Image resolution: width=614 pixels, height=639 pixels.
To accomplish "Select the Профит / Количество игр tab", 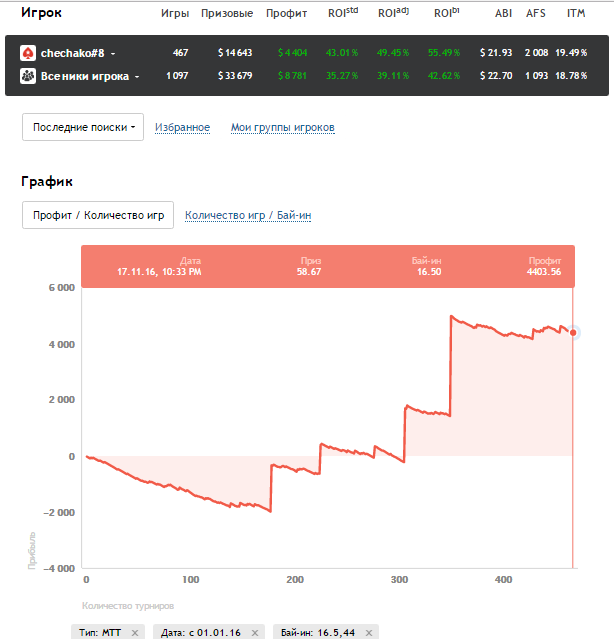I will 98,215.
